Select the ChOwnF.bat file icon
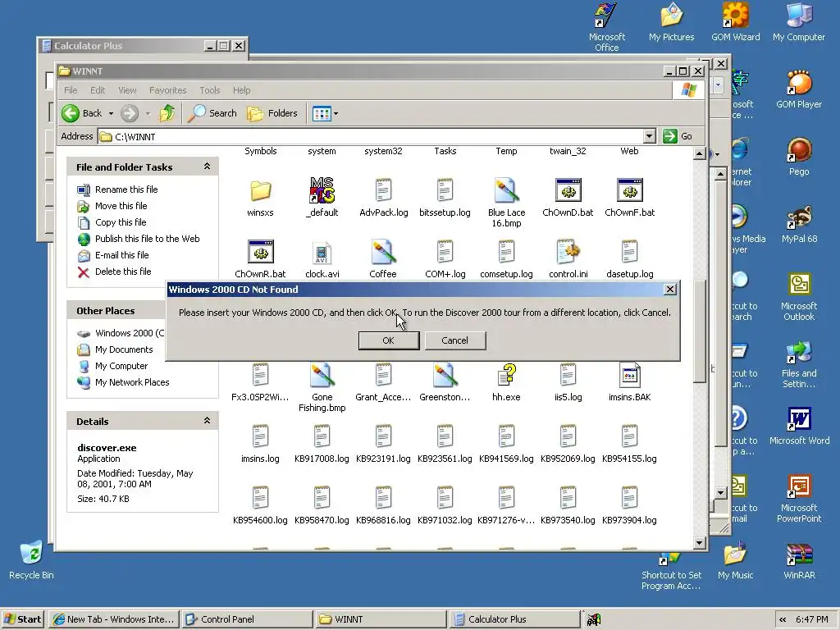Screen dimensions: 840x630 tap(629, 190)
